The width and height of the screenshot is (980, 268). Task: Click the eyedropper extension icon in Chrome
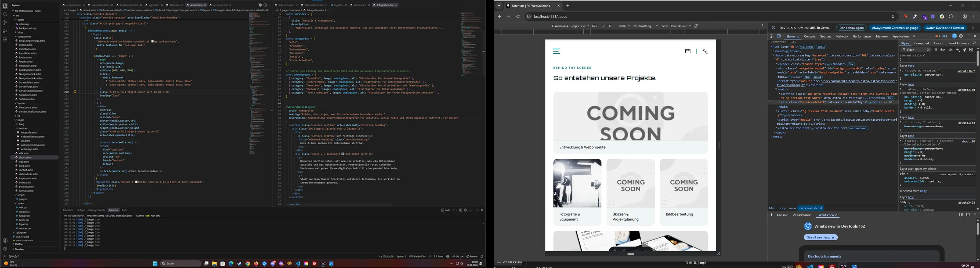915,17
